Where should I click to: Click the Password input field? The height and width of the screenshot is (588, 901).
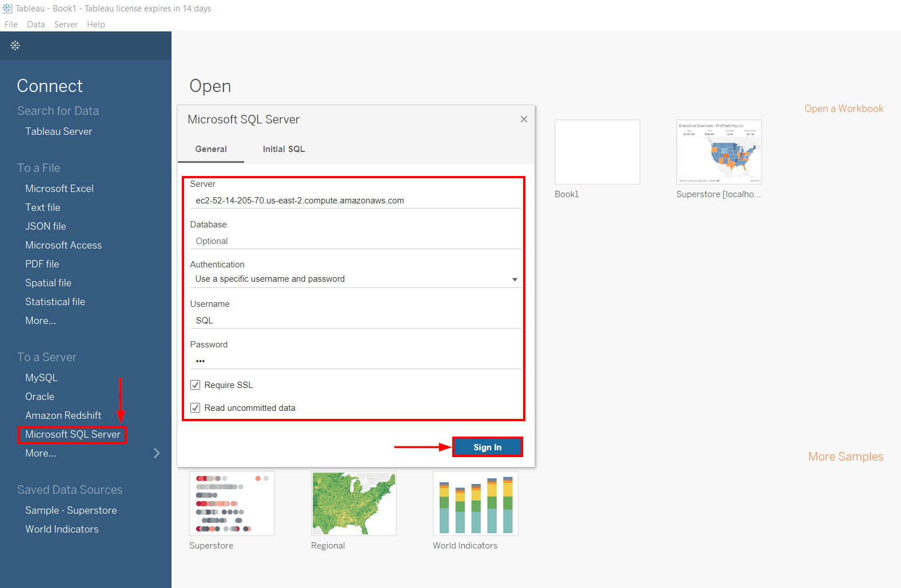(356, 361)
